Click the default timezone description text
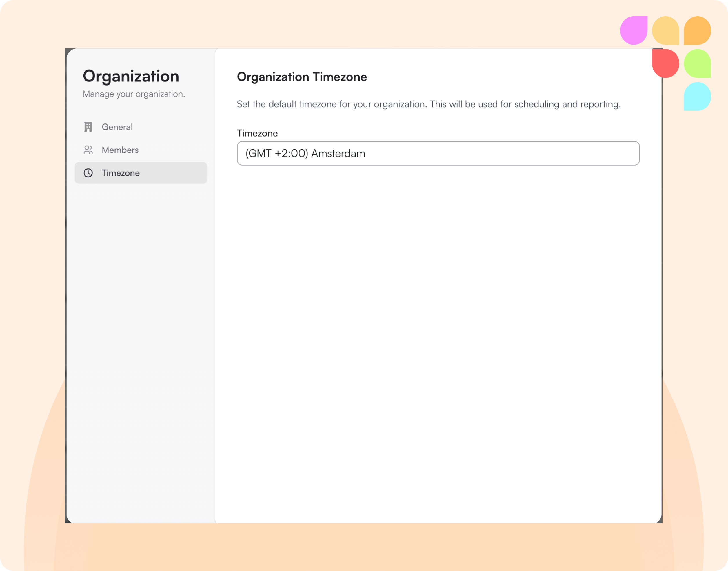 (429, 104)
